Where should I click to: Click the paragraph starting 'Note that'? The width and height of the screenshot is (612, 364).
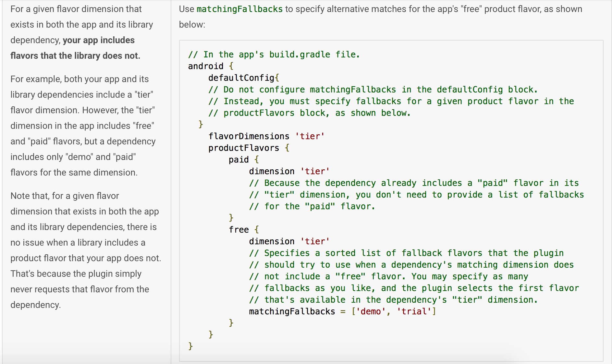pyautogui.click(x=81, y=250)
